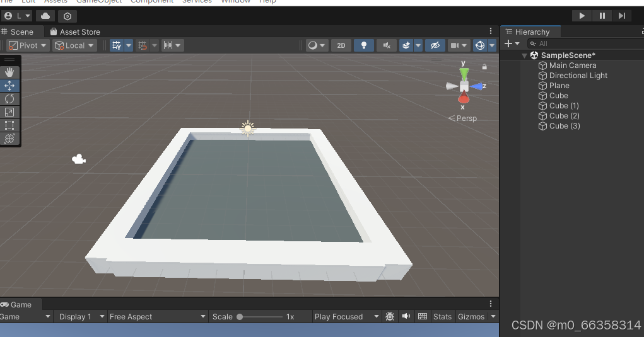This screenshot has height=337, width=644.
Task: Select Main Camera in Hierarchy
Action: click(573, 66)
